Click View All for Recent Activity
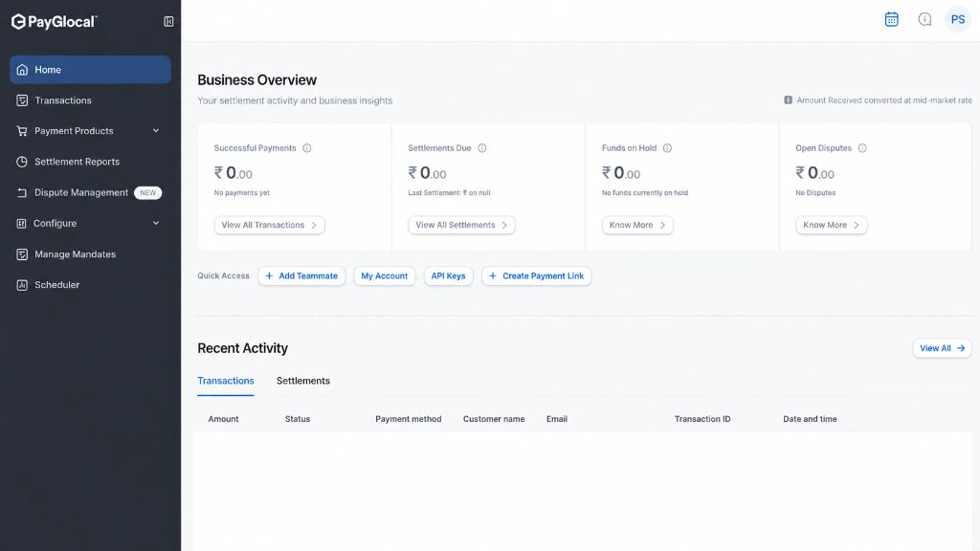Screen dimensions: 980x551 942,348
